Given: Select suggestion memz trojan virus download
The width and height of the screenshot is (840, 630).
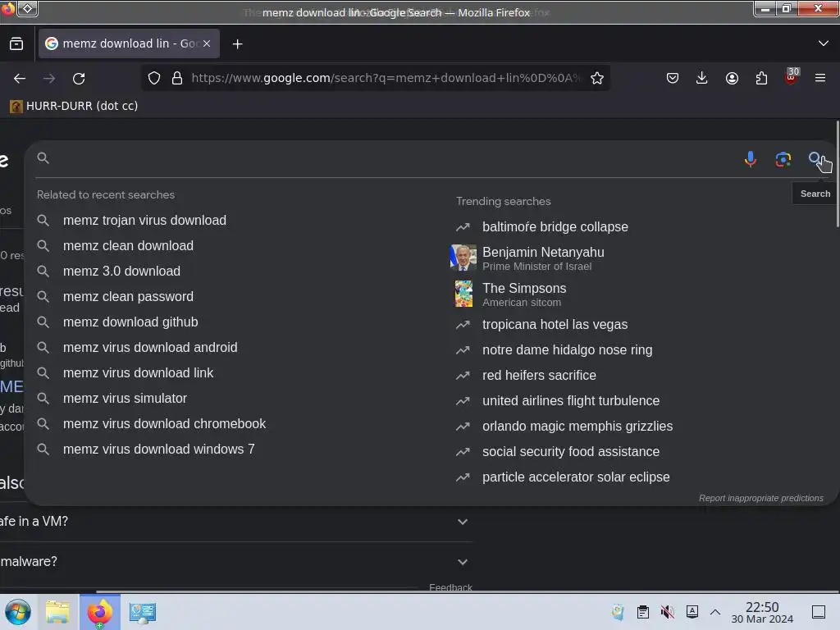Looking at the screenshot, I should [x=144, y=220].
